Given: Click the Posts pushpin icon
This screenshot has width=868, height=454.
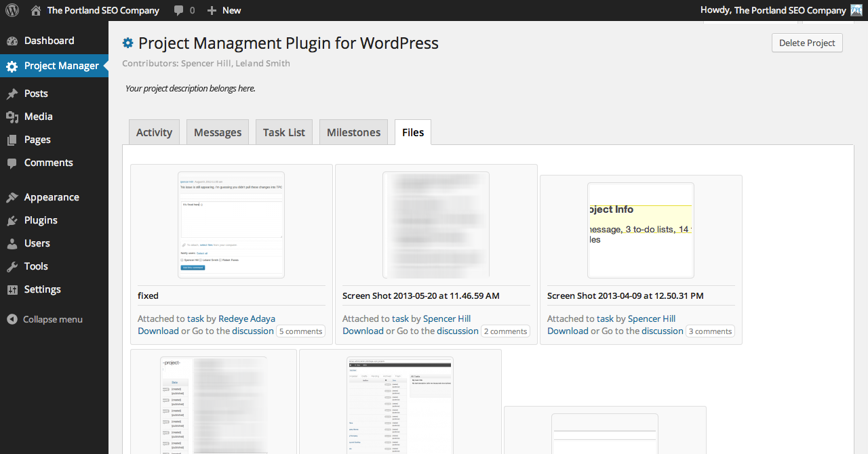Looking at the screenshot, I should click(12, 94).
